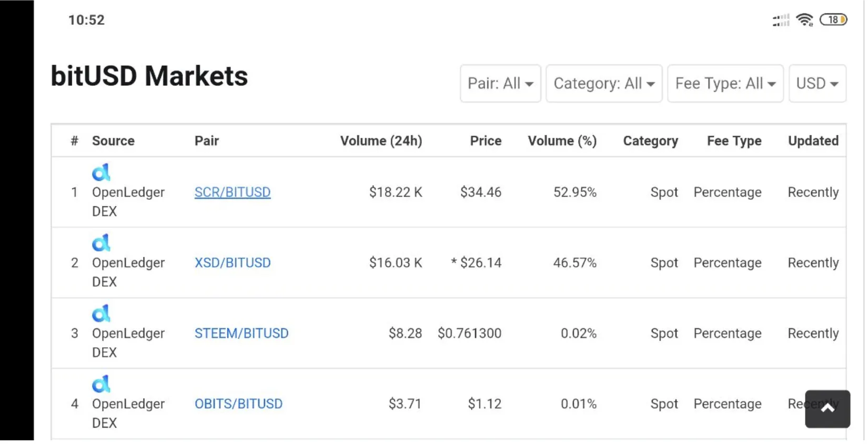Sort by the Volume (24h) column header
Viewport: 868px width, 444px height.
pyautogui.click(x=381, y=140)
